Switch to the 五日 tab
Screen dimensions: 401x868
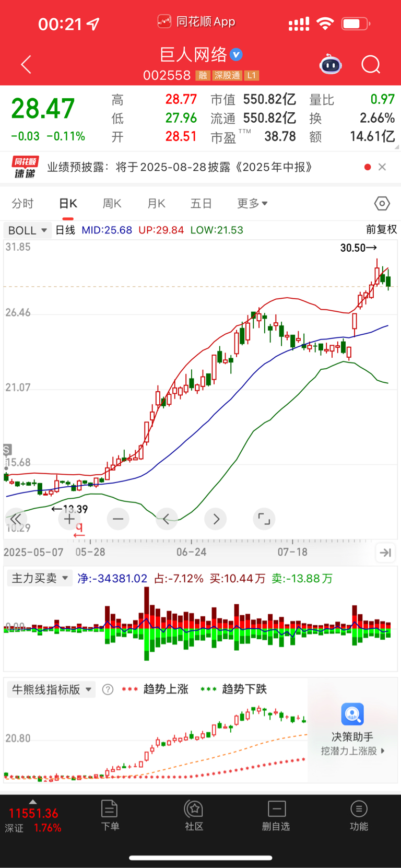tap(201, 203)
